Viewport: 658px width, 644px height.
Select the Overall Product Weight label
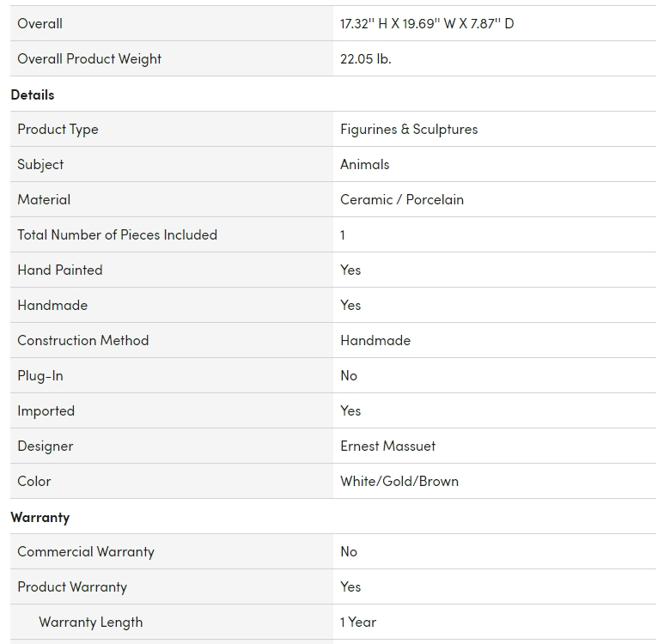89,59
